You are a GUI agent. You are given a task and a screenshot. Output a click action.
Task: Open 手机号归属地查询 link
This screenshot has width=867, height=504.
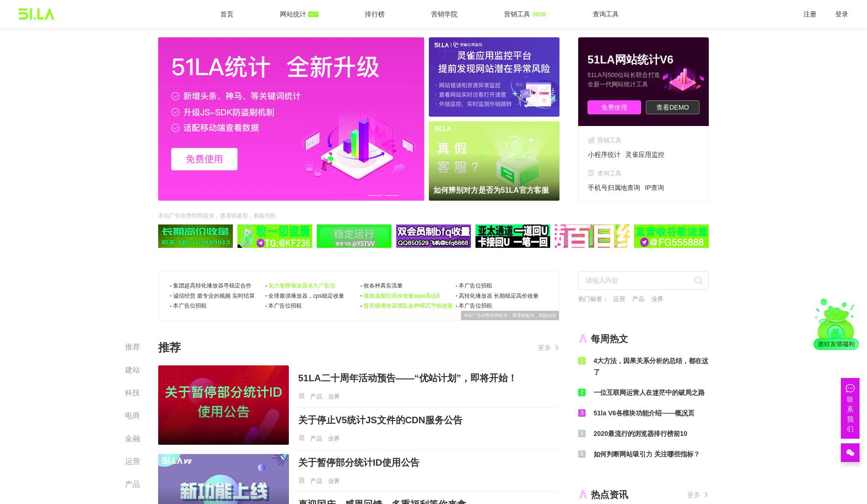614,188
